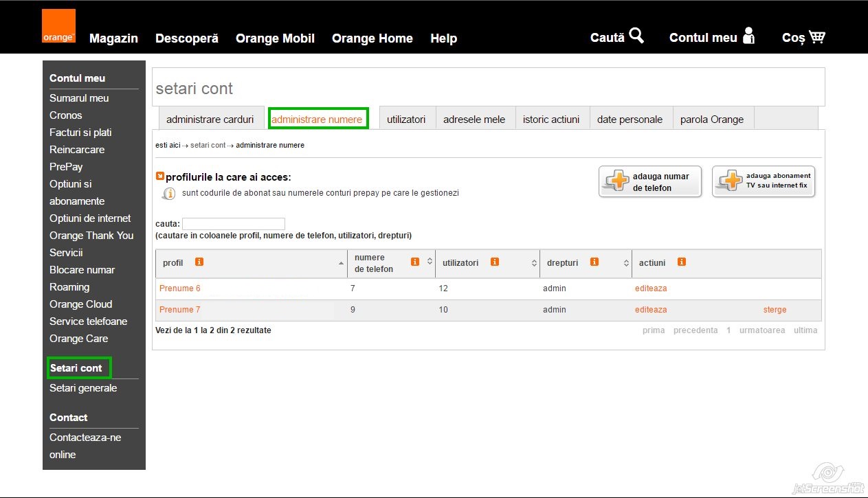Click editeaza link for Prenume 6
Image resolution: width=868 pixels, height=498 pixels.
pyautogui.click(x=651, y=288)
